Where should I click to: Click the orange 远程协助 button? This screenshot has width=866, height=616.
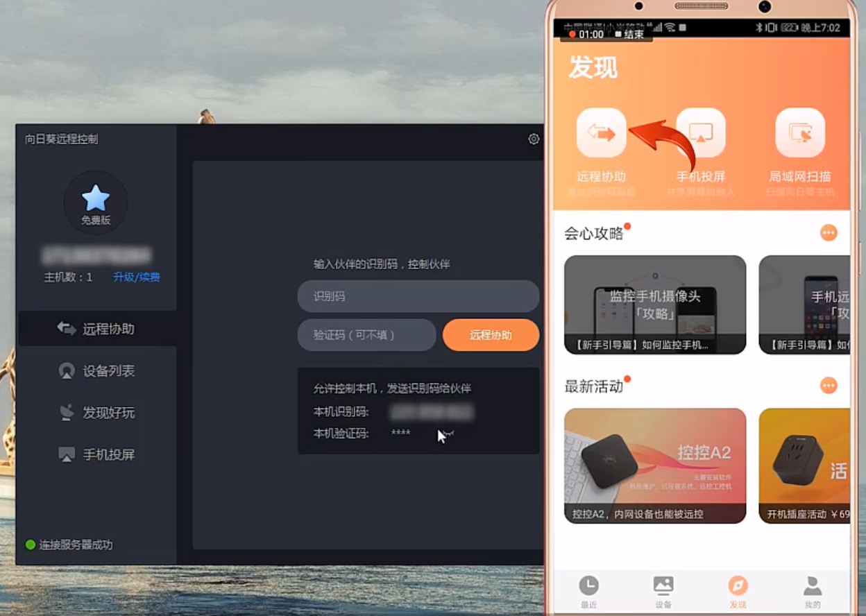pyautogui.click(x=491, y=335)
